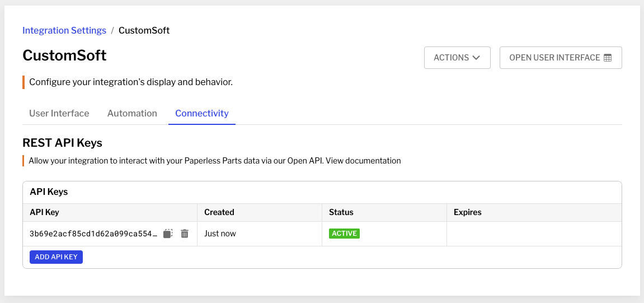
Task: Select the Connectivity tab
Action: (202, 113)
